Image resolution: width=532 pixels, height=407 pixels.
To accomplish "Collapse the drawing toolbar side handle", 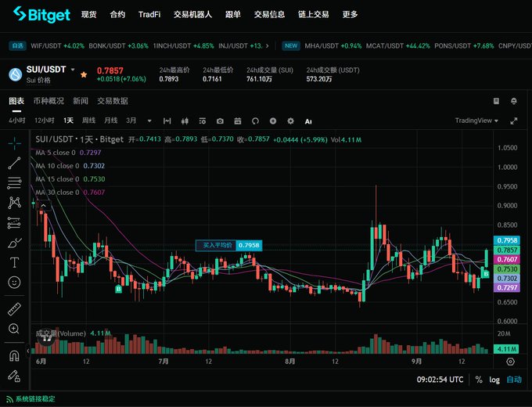I will point(28,351).
